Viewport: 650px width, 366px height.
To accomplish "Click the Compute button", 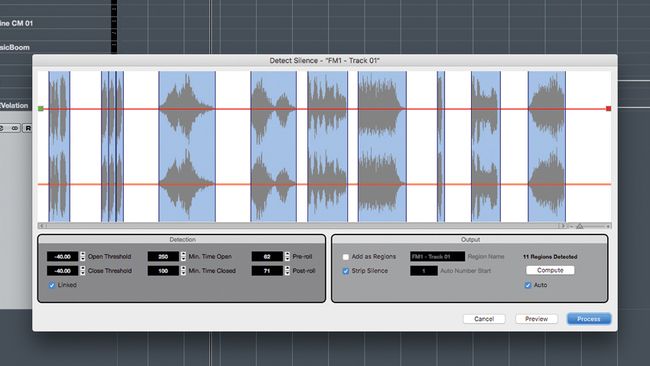I will [x=550, y=270].
